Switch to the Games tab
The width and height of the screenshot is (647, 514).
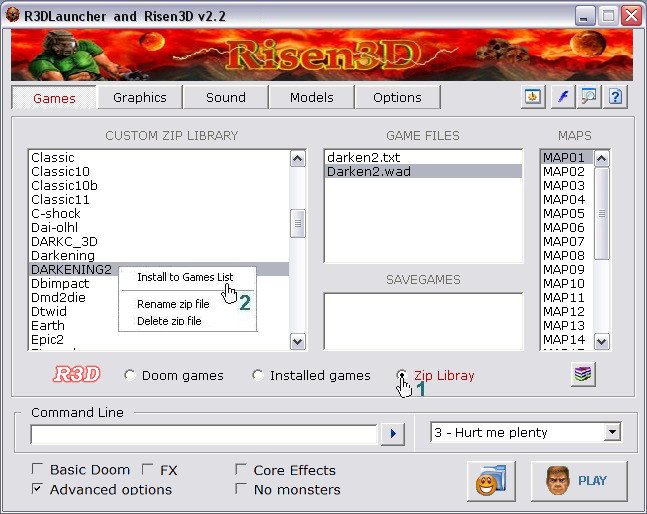coord(54,98)
